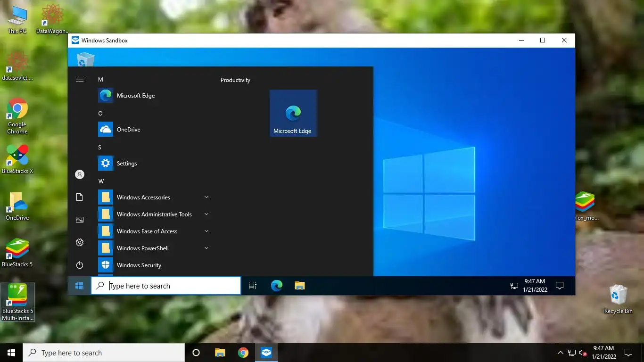Launch OneDrive from sandbox Start menu list
The height and width of the screenshot is (362, 644).
click(x=153, y=130)
